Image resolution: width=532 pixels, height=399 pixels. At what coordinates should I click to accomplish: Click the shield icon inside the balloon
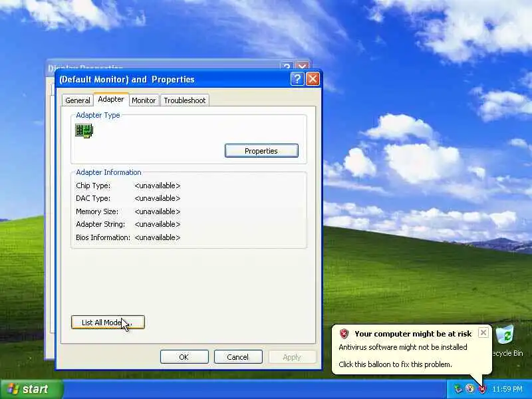coord(344,334)
